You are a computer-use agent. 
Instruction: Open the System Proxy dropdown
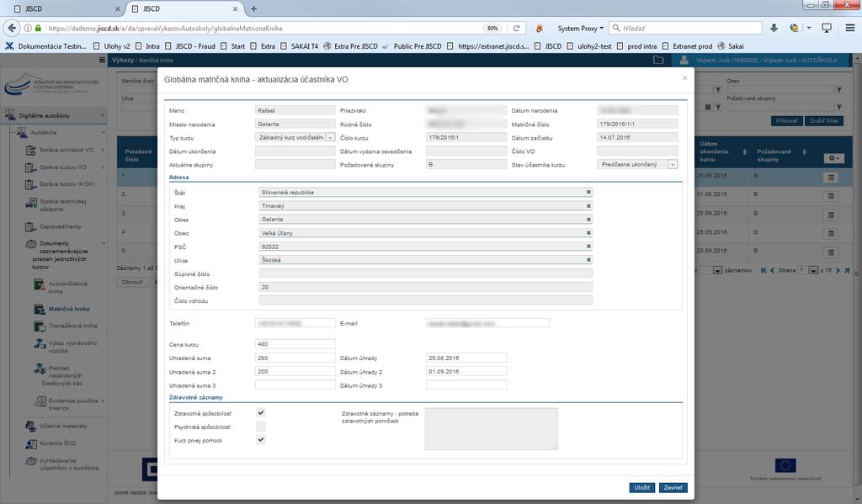(x=581, y=28)
